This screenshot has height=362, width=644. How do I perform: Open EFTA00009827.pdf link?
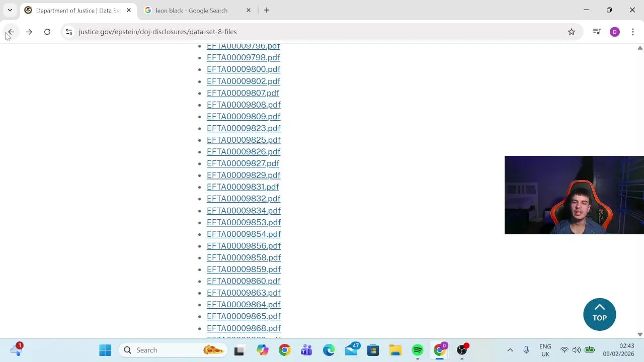(x=243, y=163)
